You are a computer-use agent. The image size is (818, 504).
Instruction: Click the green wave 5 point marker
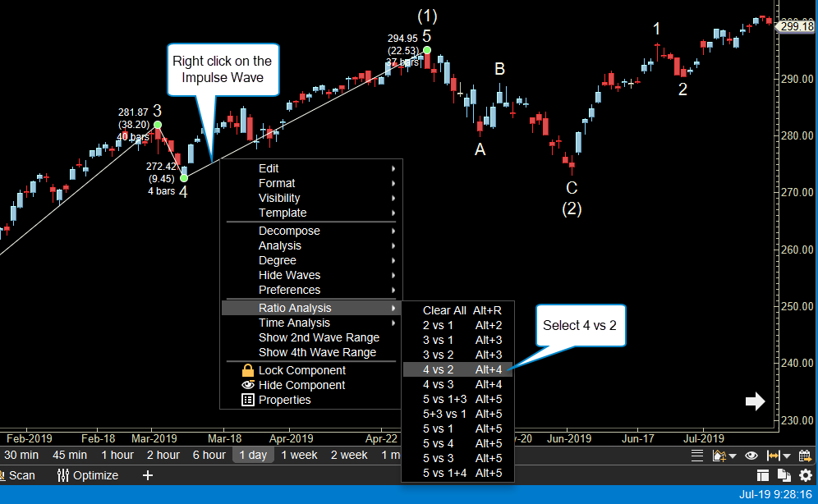pyautogui.click(x=427, y=50)
